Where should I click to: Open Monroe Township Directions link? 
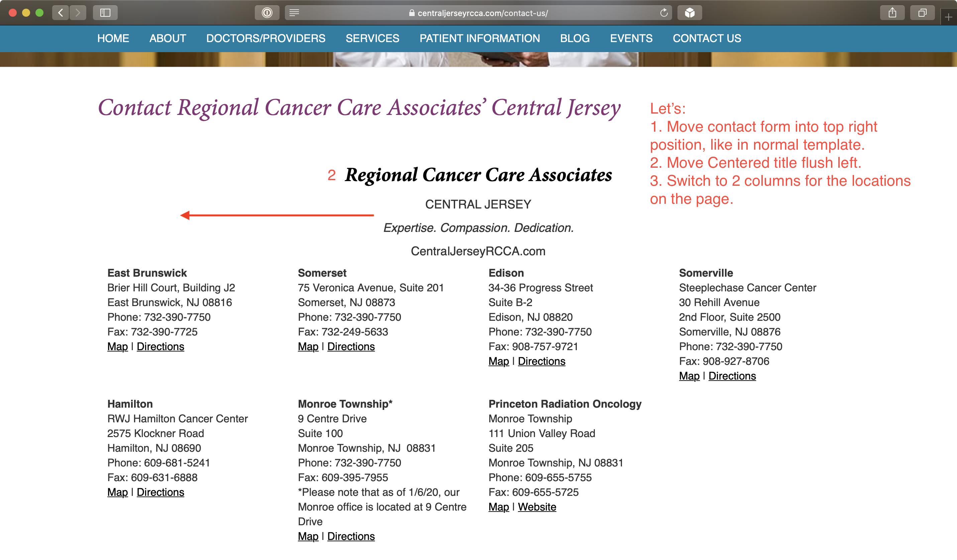click(x=351, y=536)
